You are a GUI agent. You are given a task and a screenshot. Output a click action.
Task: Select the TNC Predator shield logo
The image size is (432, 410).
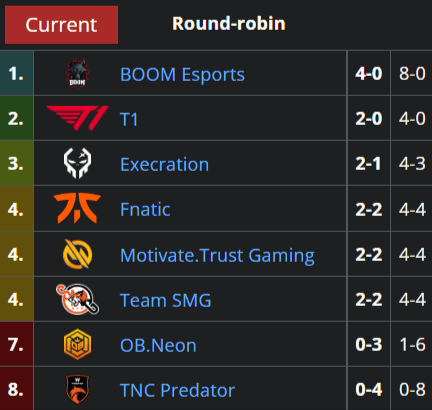point(77,389)
